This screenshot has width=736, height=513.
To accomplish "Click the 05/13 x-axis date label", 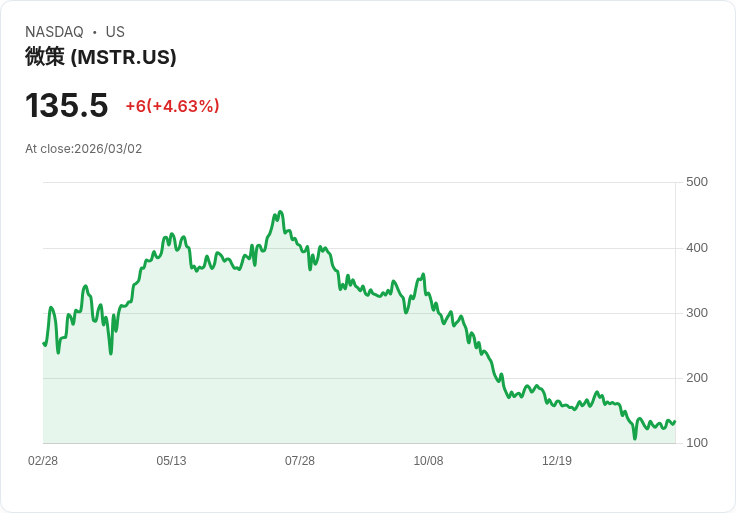I will pyautogui.click(x=171, y=461).
